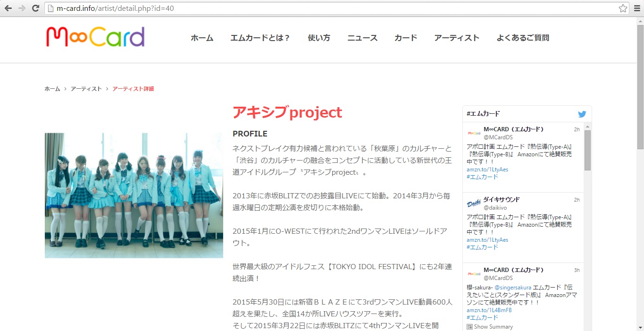
Task: Click 2h timestamp on first tweet
Action: point(577,129)
